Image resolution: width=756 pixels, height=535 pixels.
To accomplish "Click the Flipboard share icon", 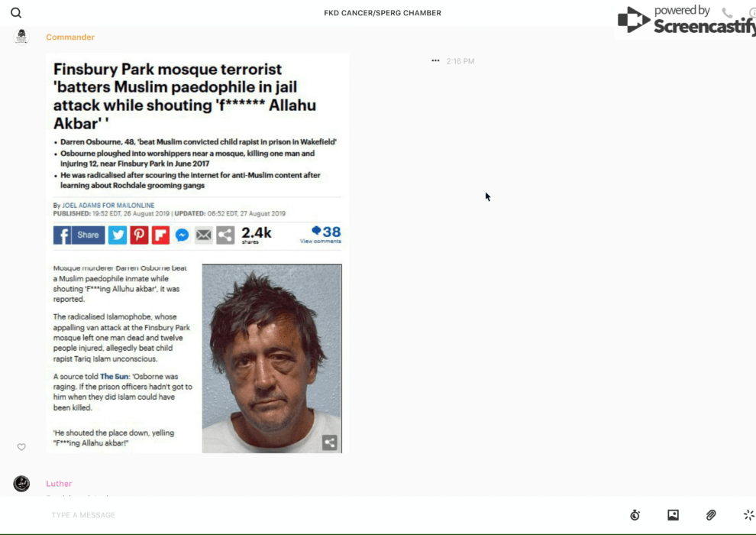I will tap(160, 235).
